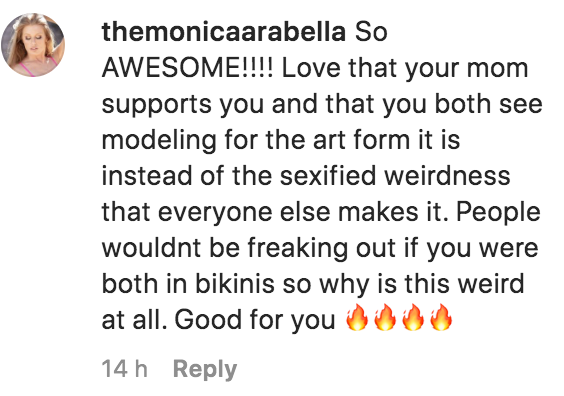Click the word Love
Viewport: 564px width, 396px height.
tap(311, 68)
